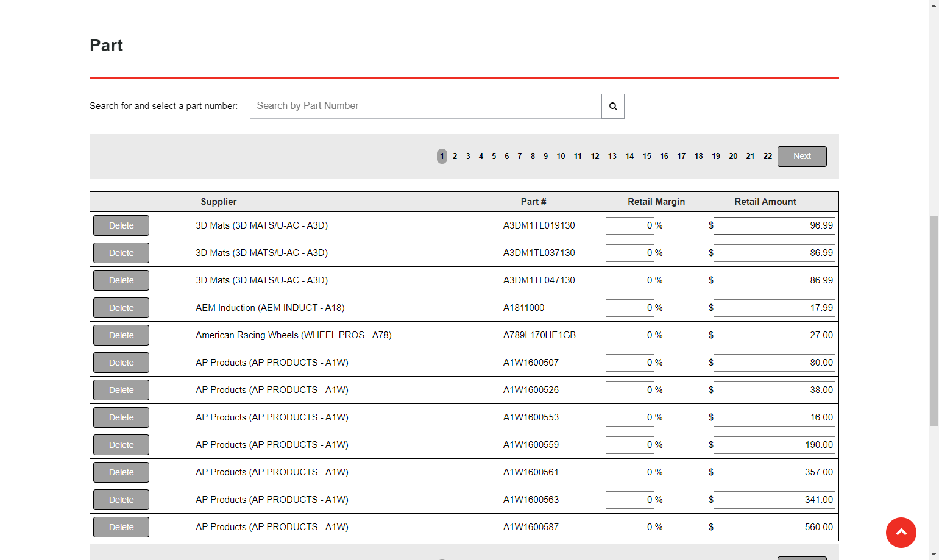Click the Part # column header
The height and width of the screenshot is (560, 939).
tap(533, 202)
